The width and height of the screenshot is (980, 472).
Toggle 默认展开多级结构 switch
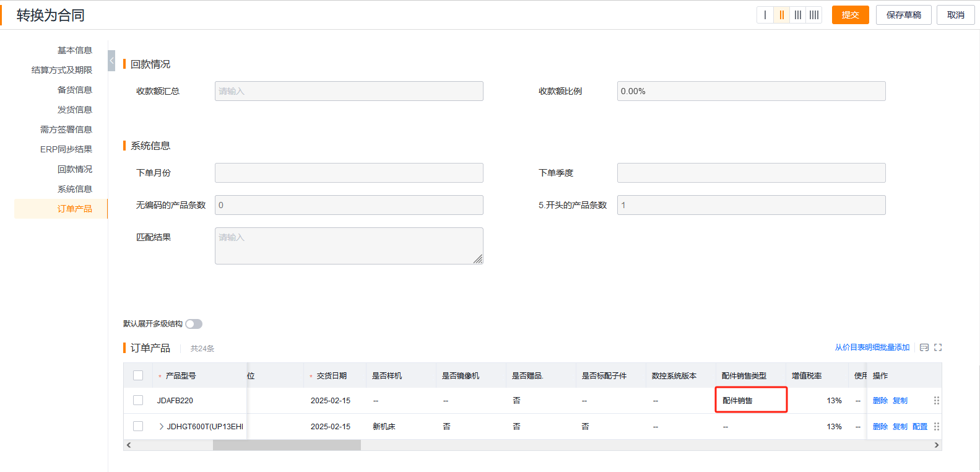coord(194,324)
